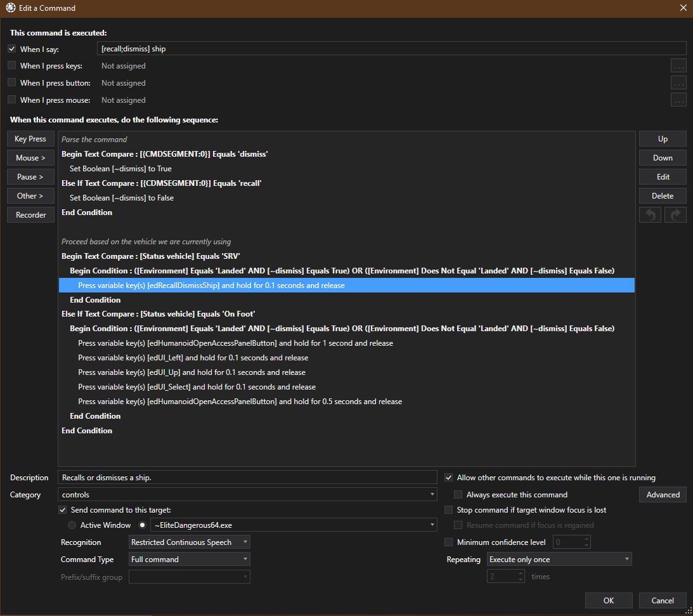Enable the 'When I press mouse' checkbox

[x=12, y=100]
